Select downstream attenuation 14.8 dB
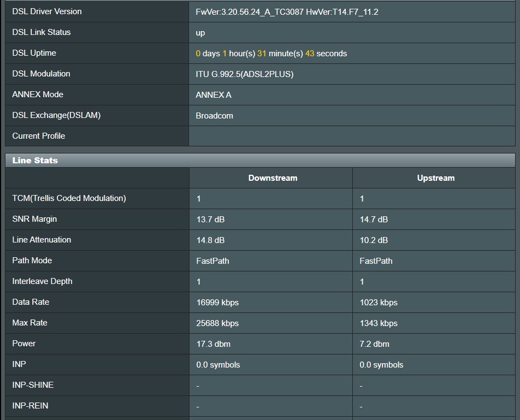The height and width of the screenshot is (420, 520). (211, 240)
